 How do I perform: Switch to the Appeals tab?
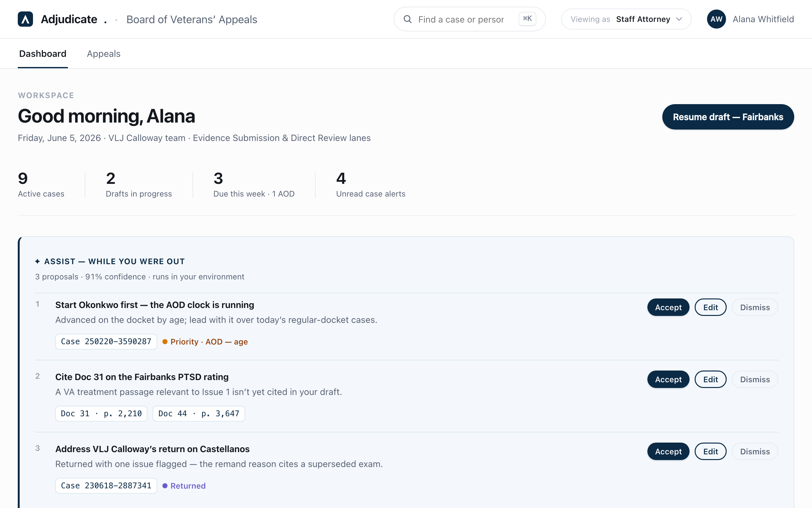103,54
